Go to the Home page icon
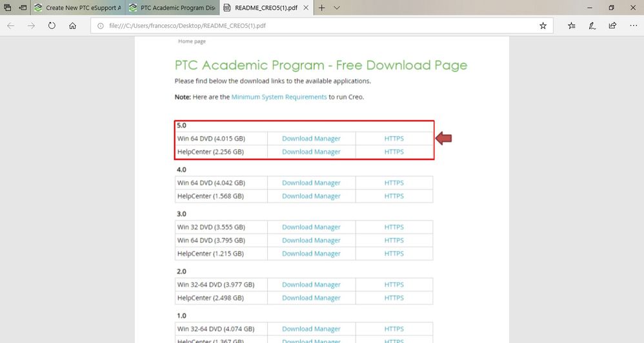 (x=73, y=26)
